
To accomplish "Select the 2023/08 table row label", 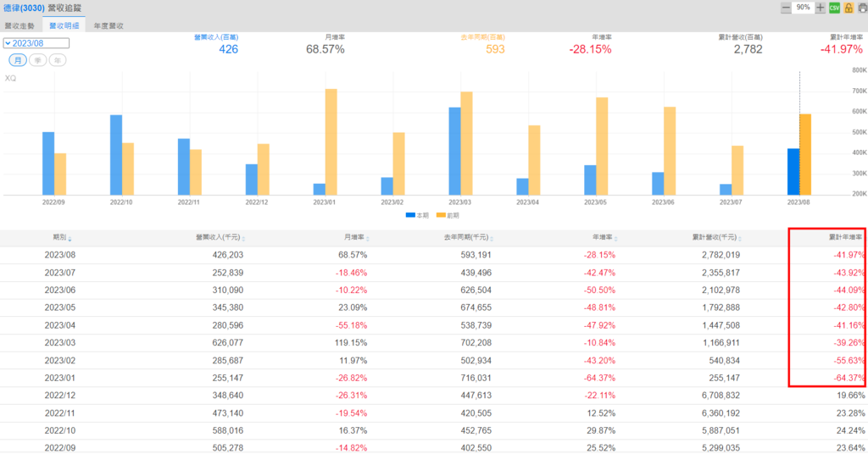I will coord(60,255).
